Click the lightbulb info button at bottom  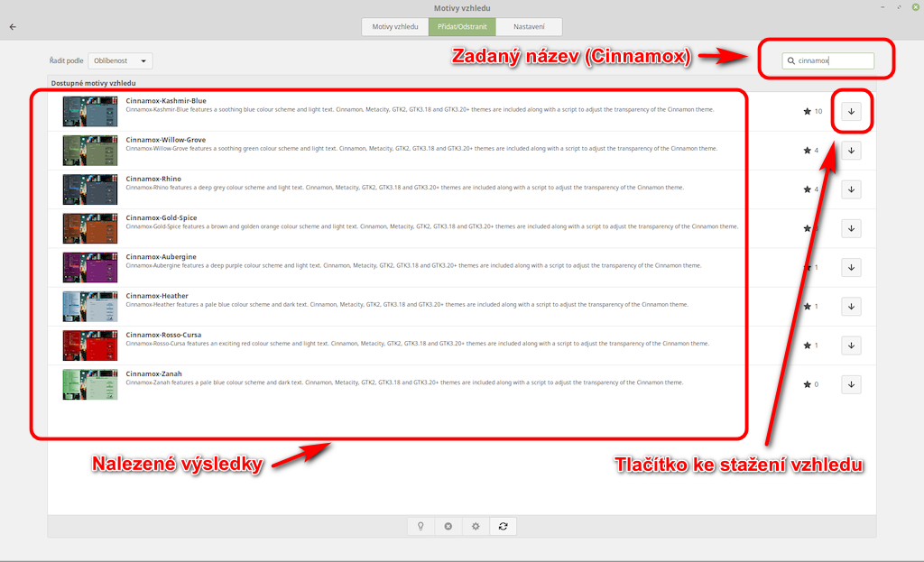[x=420, y=526]
